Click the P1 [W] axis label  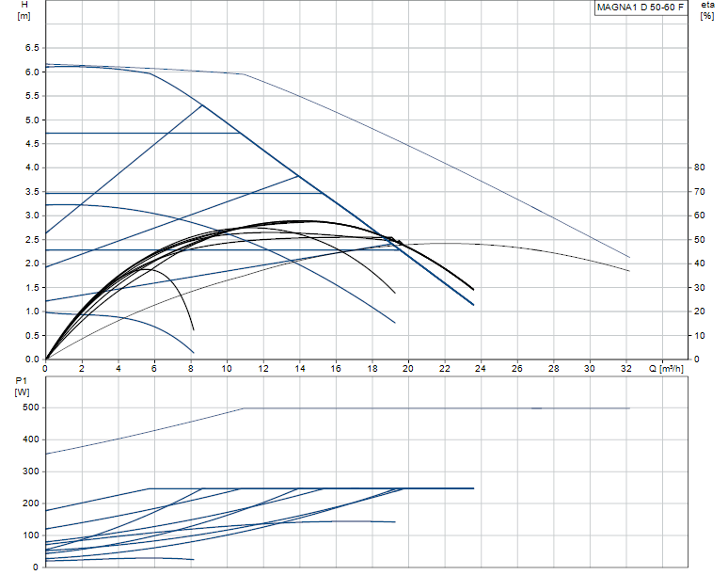coord(22,387)
